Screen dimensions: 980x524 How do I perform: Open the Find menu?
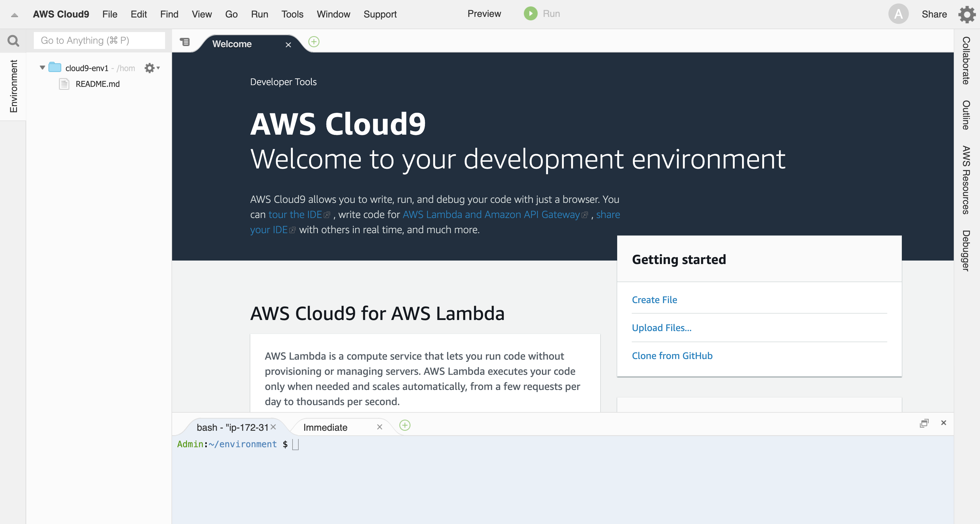169,14
